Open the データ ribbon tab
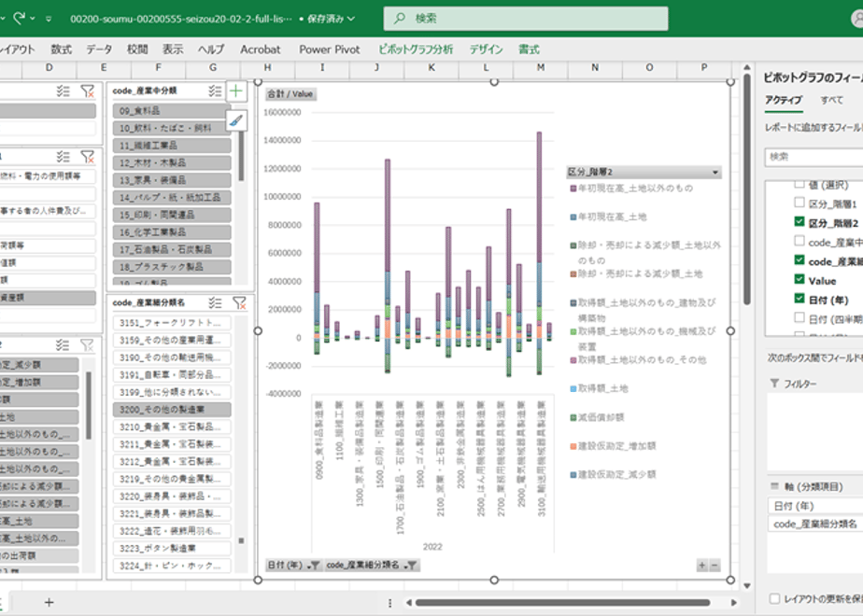Screen dimensions: 863x616 pyautogui.click(x=99, y=49)
